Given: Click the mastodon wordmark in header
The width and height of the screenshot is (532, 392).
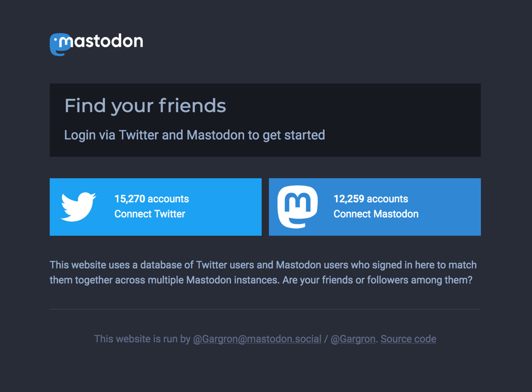Looking at the screenshot, I should tap(101, 42).
